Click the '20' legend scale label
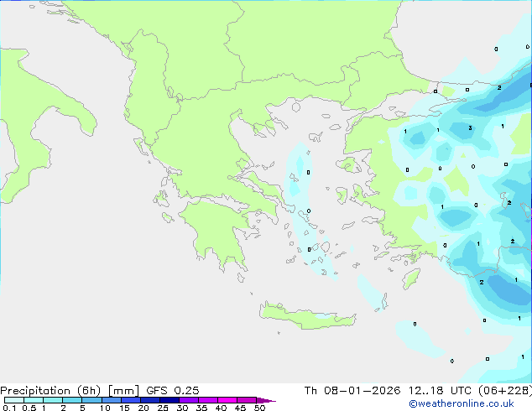This screenshot has height=411, width=532. [x=143, y=408]
